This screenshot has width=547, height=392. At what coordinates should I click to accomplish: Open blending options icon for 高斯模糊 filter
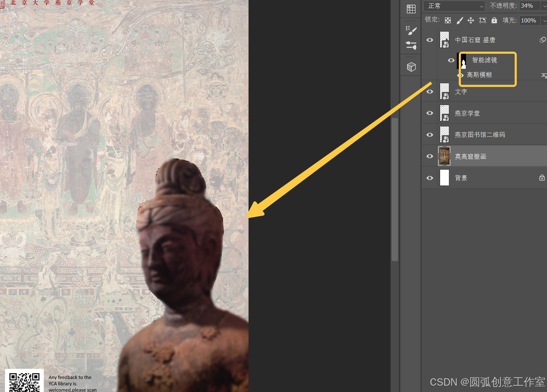click(544, 75)
